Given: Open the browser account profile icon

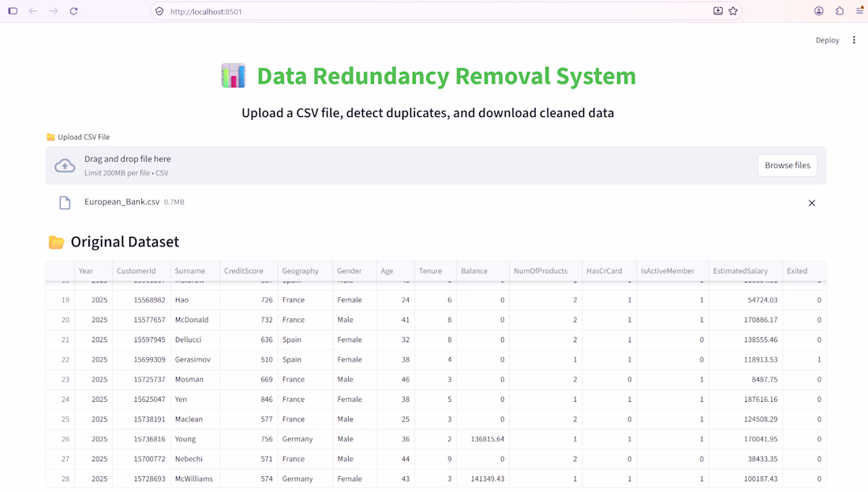Looking at the screenshot, I should pyautogui.click(x=819, y=11).
